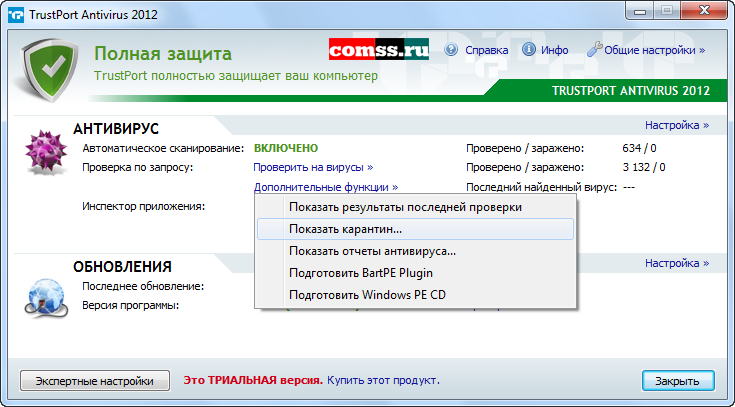
Task: Click the TrustPort title bar app icon
Action: pos(14,14)
